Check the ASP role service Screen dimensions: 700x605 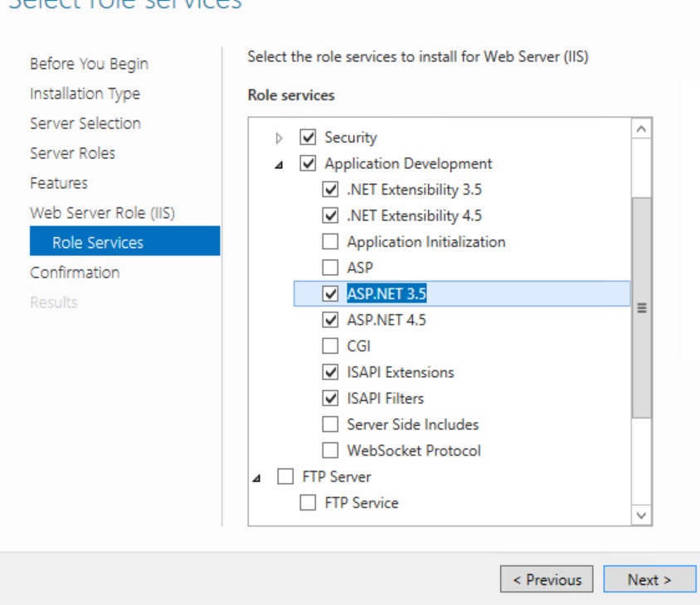point(330,267)
